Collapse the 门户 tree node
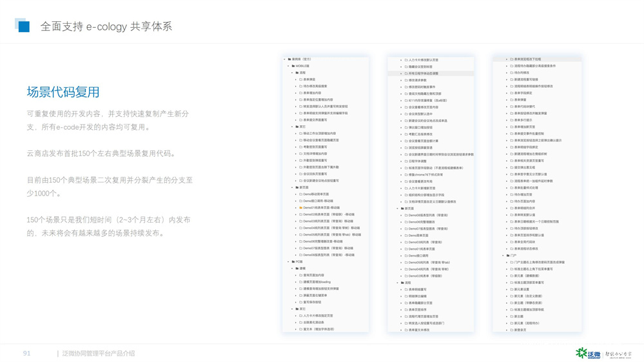This screenshot has width=644, height=362. click(x=503, y=255)
